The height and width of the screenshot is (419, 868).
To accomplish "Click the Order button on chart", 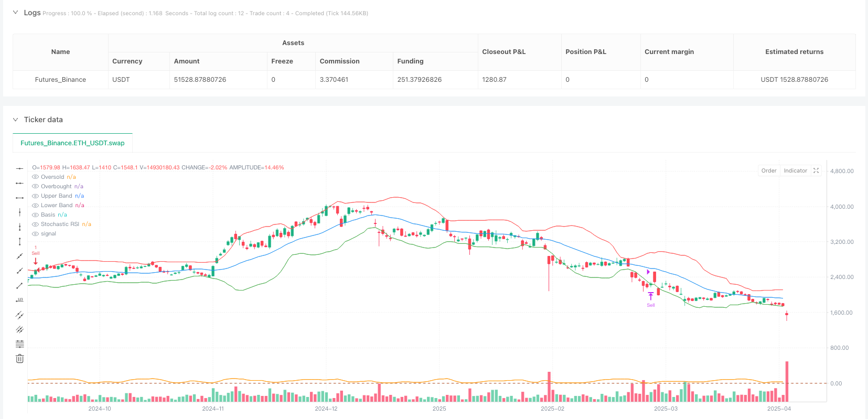I will click(769, 170).
